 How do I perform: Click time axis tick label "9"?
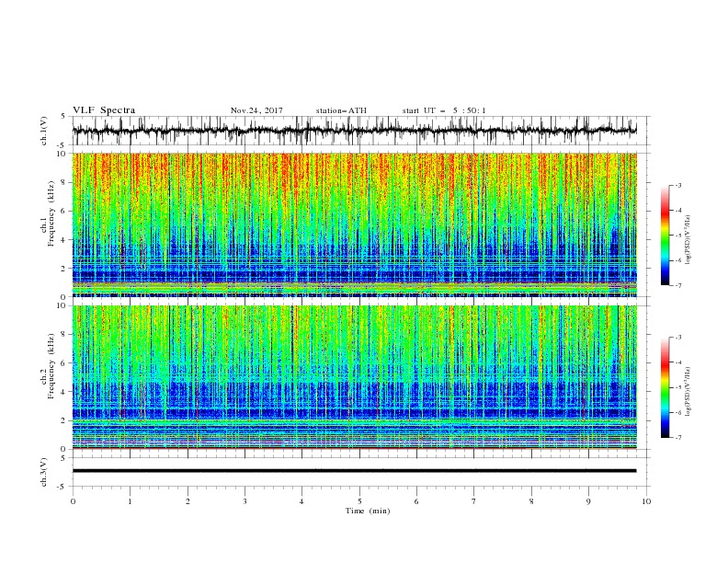coord(588,501)
